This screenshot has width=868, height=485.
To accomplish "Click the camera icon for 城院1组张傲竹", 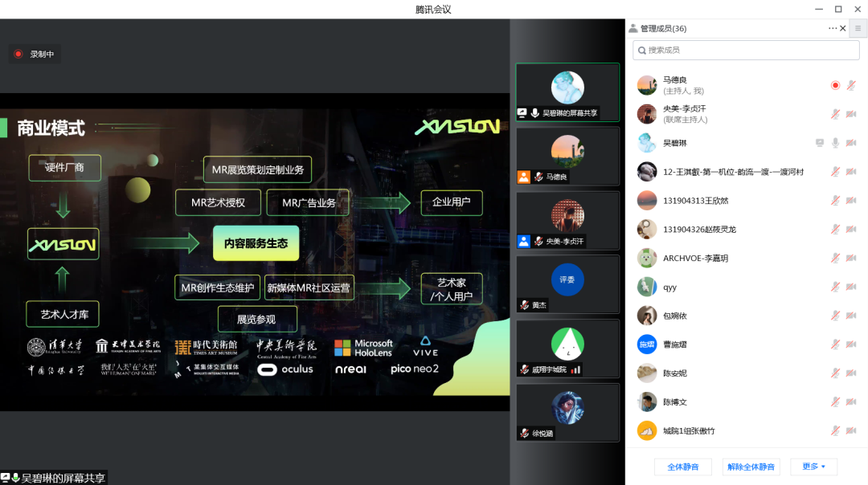I will click(x=851, y=430).
